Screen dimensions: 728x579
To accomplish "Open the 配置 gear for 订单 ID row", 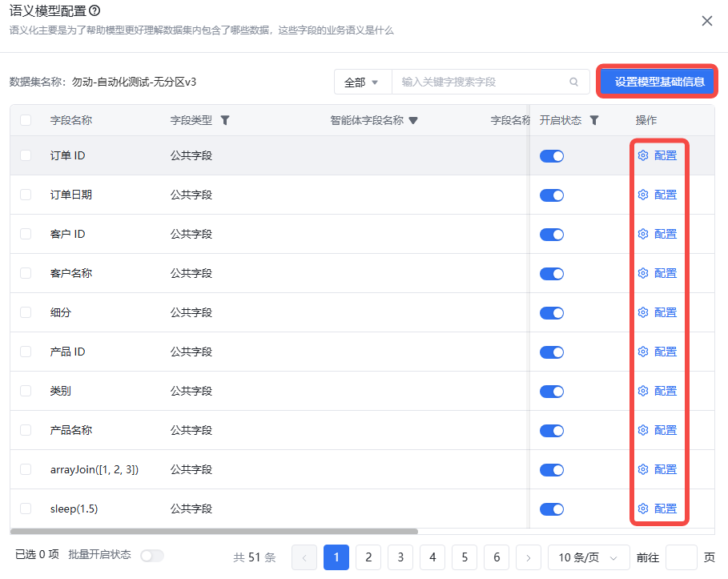I will tap(642, 155).
